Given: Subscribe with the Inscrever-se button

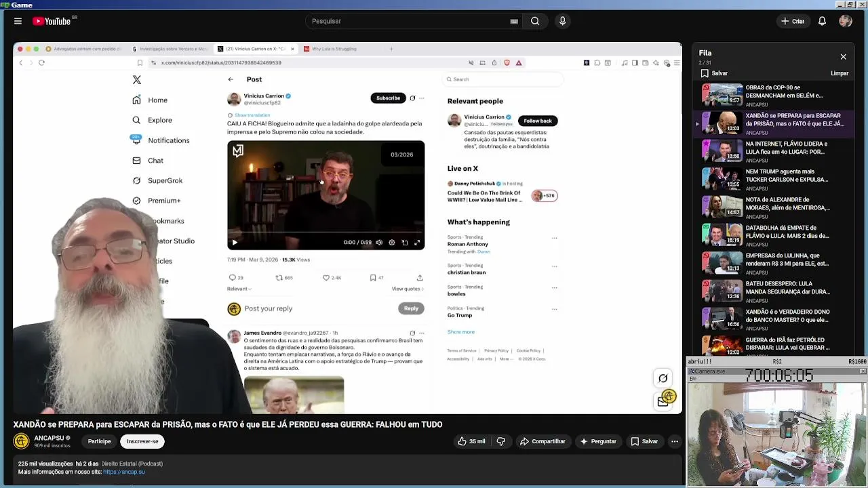Looking at the screenshot, I should (x=142, y=441).
